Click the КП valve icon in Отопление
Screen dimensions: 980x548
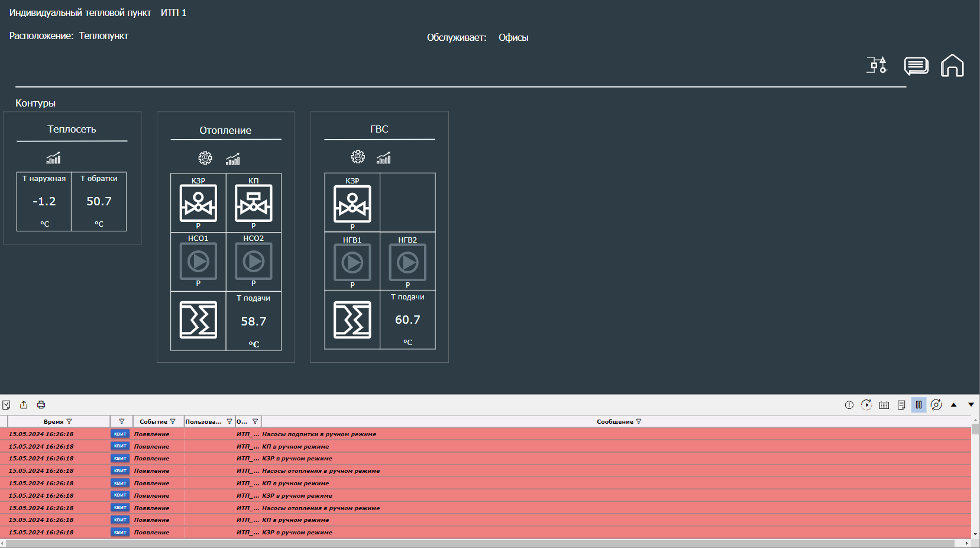tap(254, 203)
